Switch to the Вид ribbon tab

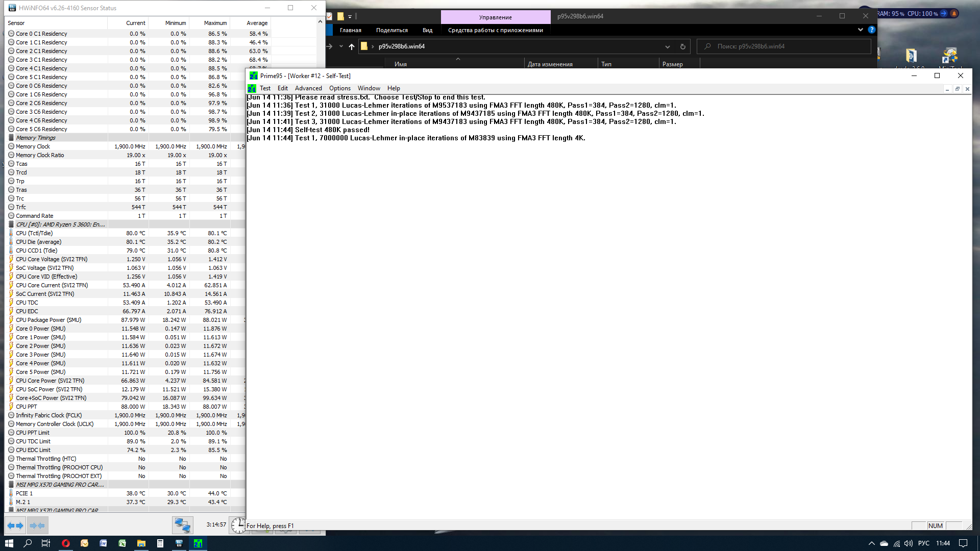pos(427,30)
